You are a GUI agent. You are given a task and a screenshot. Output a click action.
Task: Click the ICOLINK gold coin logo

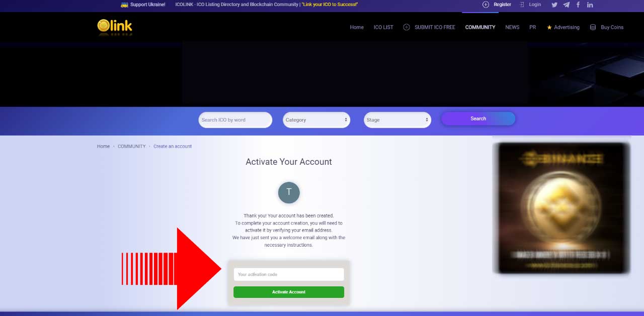(x=115, y=27)
